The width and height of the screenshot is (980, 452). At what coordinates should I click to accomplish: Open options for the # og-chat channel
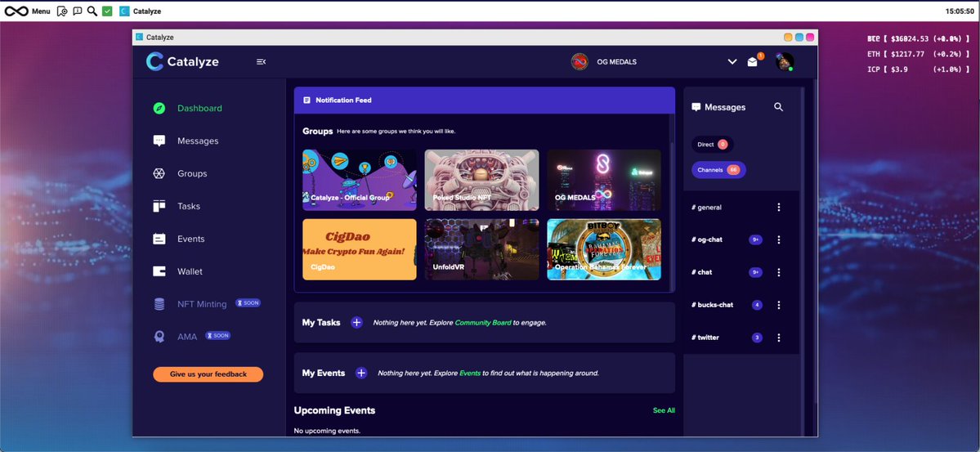[x=779, y=239]
